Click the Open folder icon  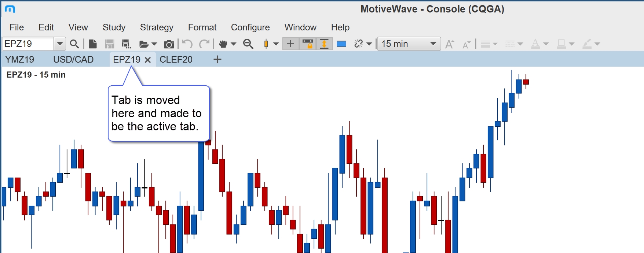coord(144,44)
